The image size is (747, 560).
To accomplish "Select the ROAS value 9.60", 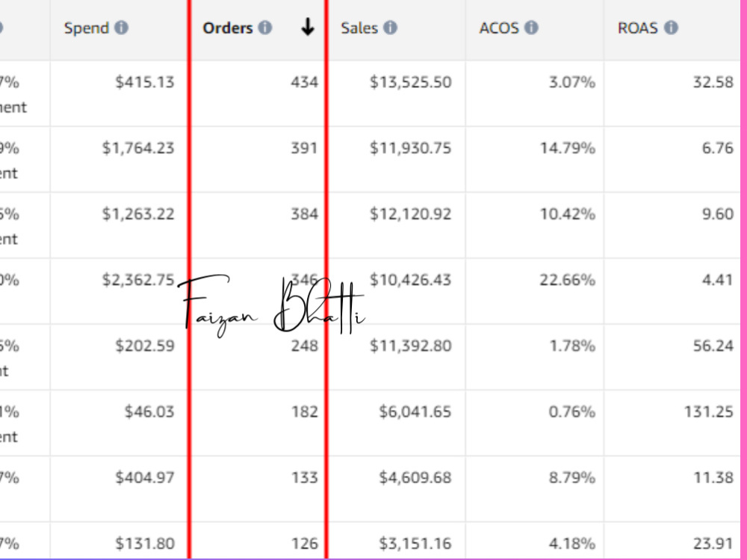I will [x=717, y=214].
